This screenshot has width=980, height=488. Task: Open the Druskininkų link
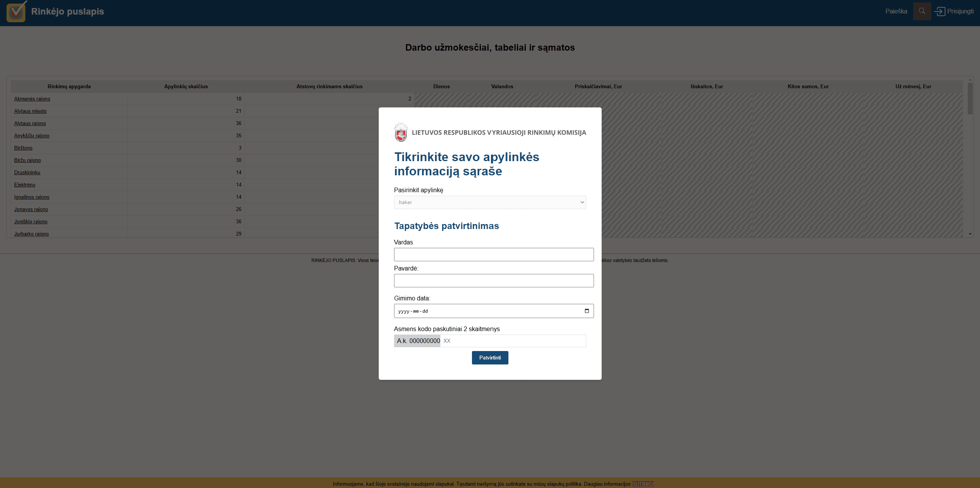coord(27,172)
